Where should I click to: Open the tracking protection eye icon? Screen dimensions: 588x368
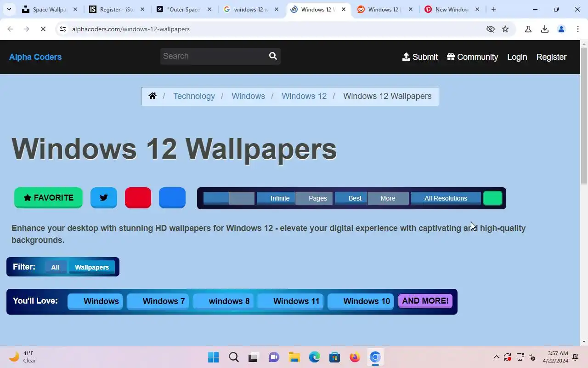coord(491,29)
